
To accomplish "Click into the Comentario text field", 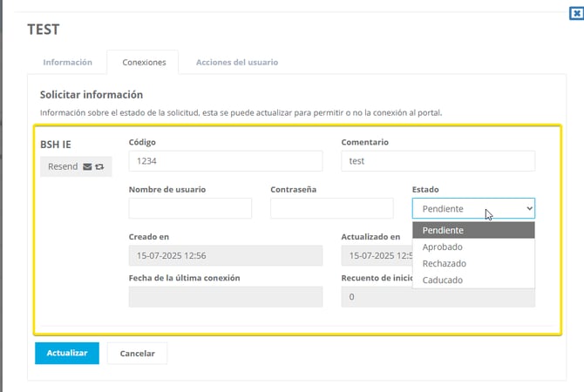I will [438, 161].
